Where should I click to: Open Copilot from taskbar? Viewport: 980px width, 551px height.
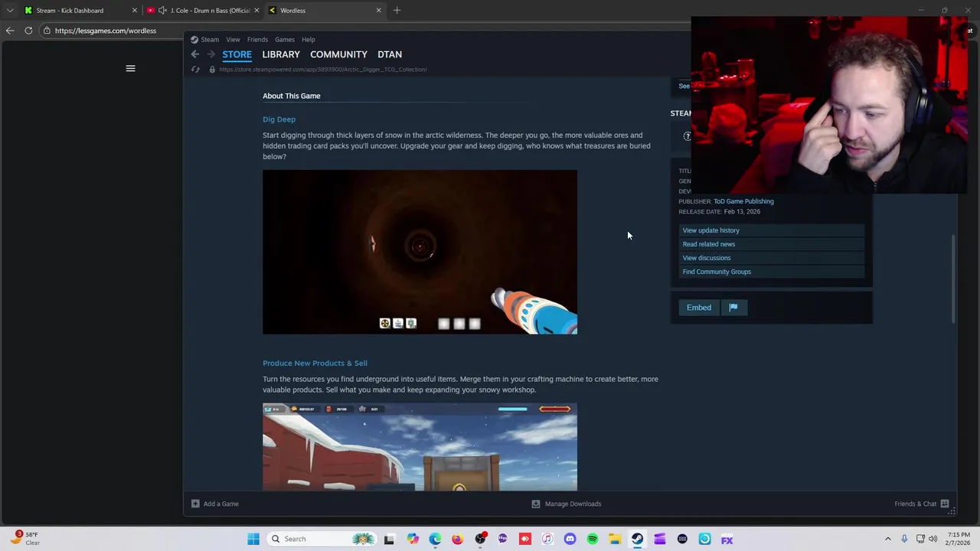pos(413,539)
